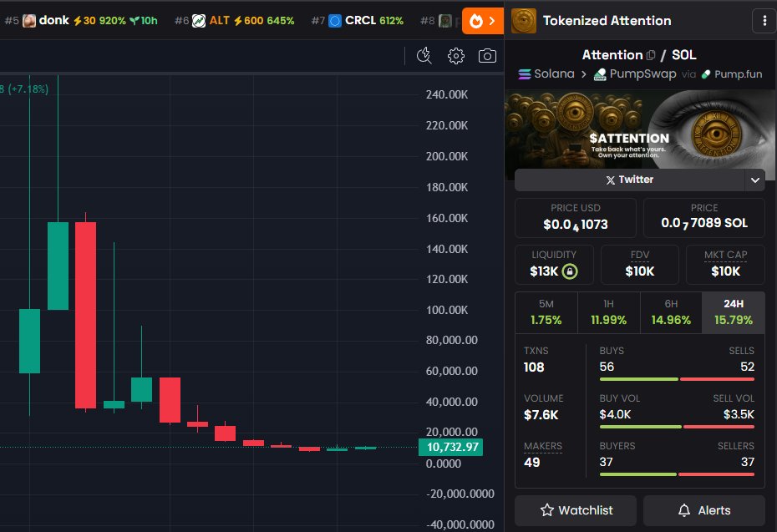Click the Tokenized Attention token logo

click(524, 21)
